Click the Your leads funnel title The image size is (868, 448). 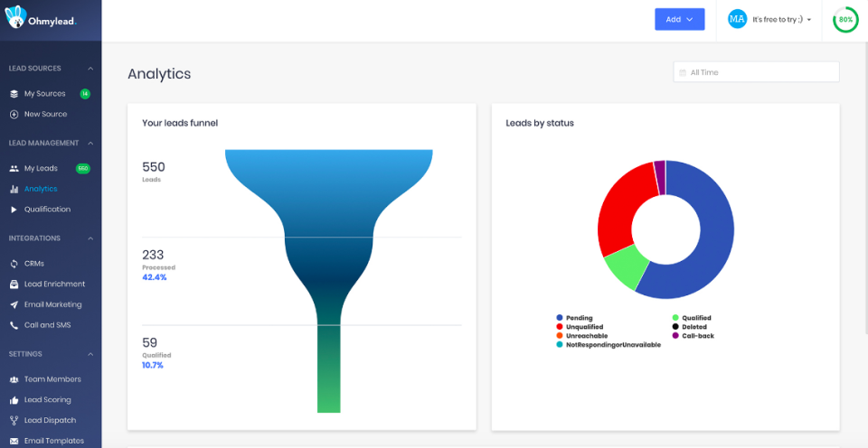pos(180,123)
